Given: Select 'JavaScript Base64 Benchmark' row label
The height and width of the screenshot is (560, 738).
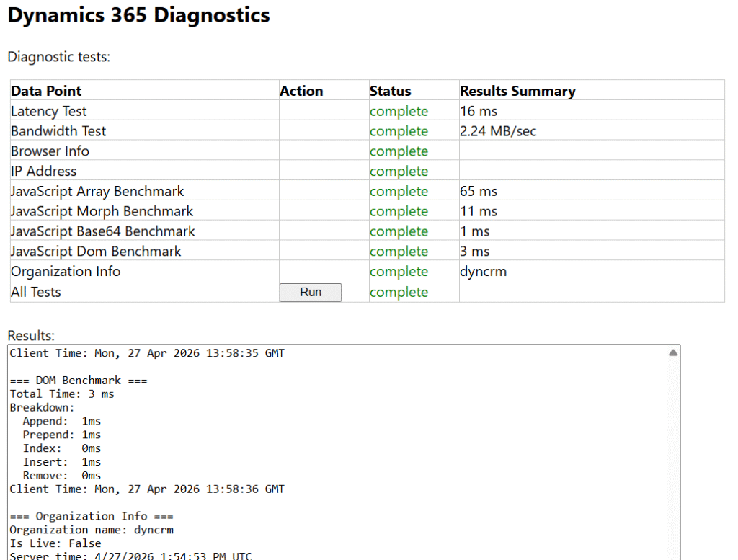Looking at the screenshot, I should (102, 231).
